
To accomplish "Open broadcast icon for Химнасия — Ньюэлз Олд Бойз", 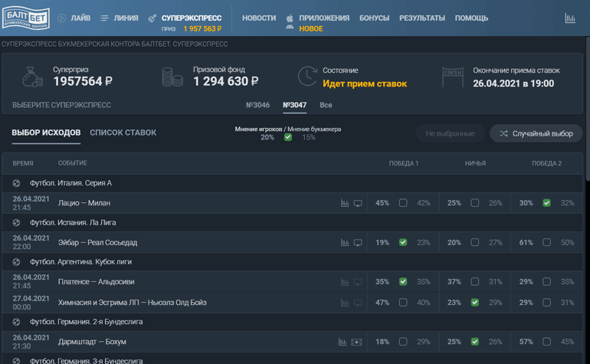I will [358, 303].
